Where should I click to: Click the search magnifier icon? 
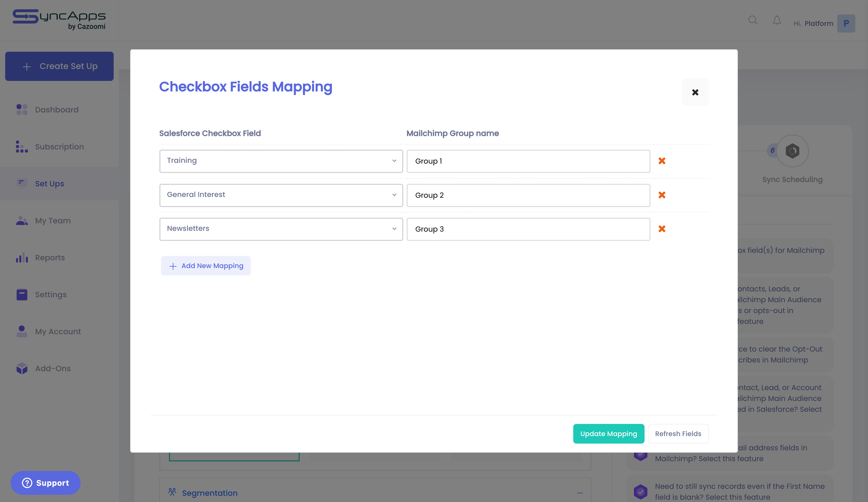[x=753, y=20]
